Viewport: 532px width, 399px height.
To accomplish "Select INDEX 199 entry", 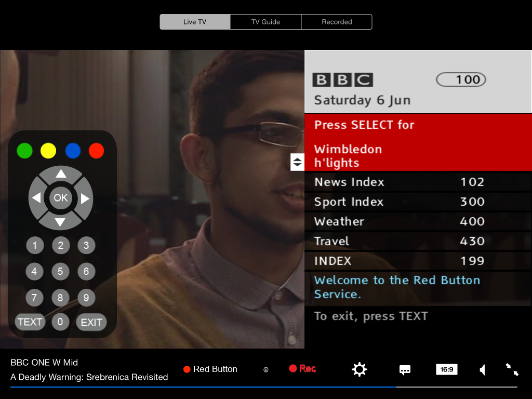I will point(418,261).
